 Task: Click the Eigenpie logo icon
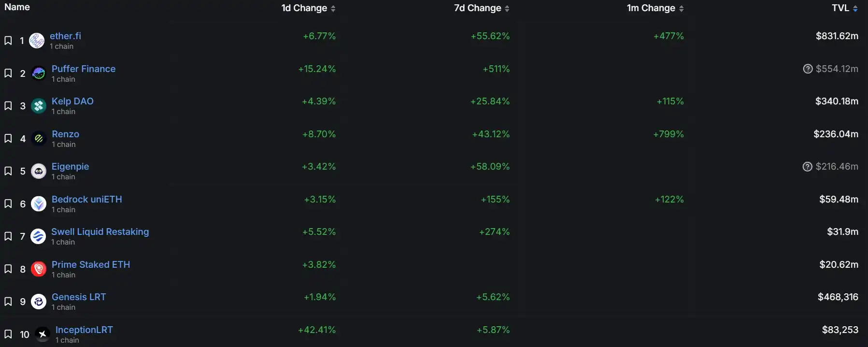tap(39, 171)
